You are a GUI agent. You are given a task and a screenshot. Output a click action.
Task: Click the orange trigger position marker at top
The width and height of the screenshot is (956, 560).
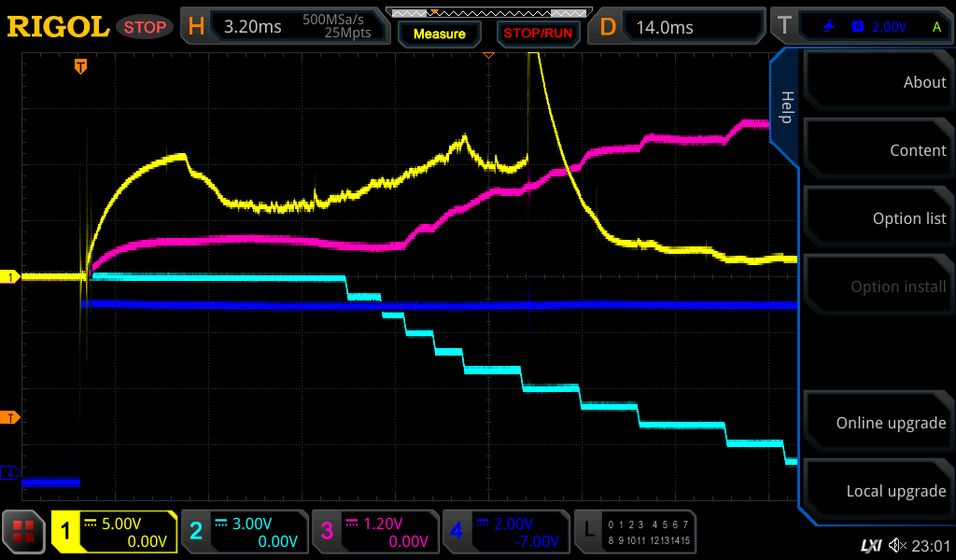click(81, 66)
